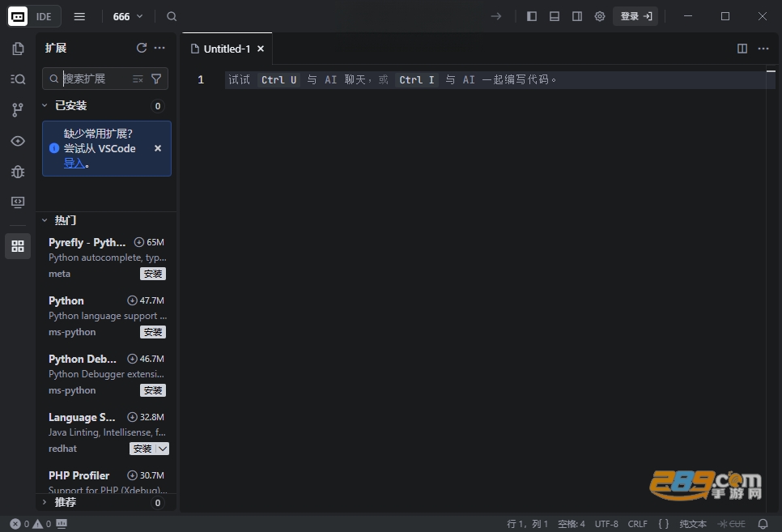Click the editor overview scrollbar
The height and width of the screenshot is (532, 782).
pos(771,289)
